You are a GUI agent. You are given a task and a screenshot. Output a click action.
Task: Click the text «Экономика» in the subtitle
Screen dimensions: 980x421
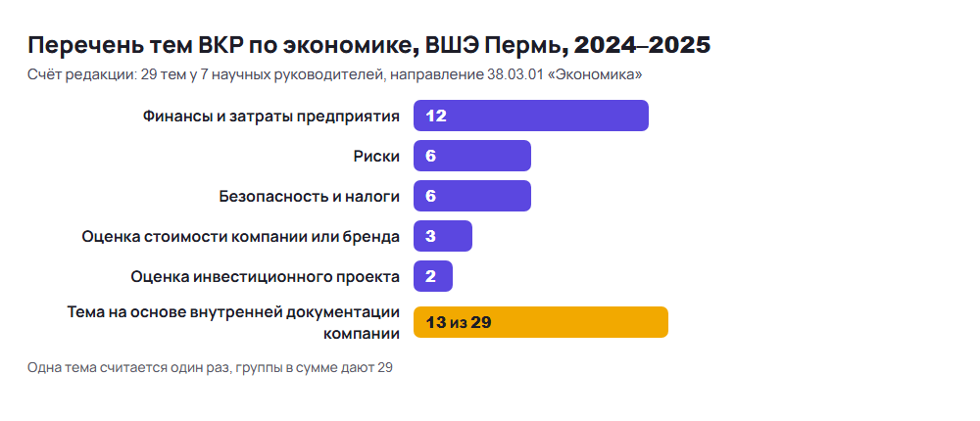598,75
